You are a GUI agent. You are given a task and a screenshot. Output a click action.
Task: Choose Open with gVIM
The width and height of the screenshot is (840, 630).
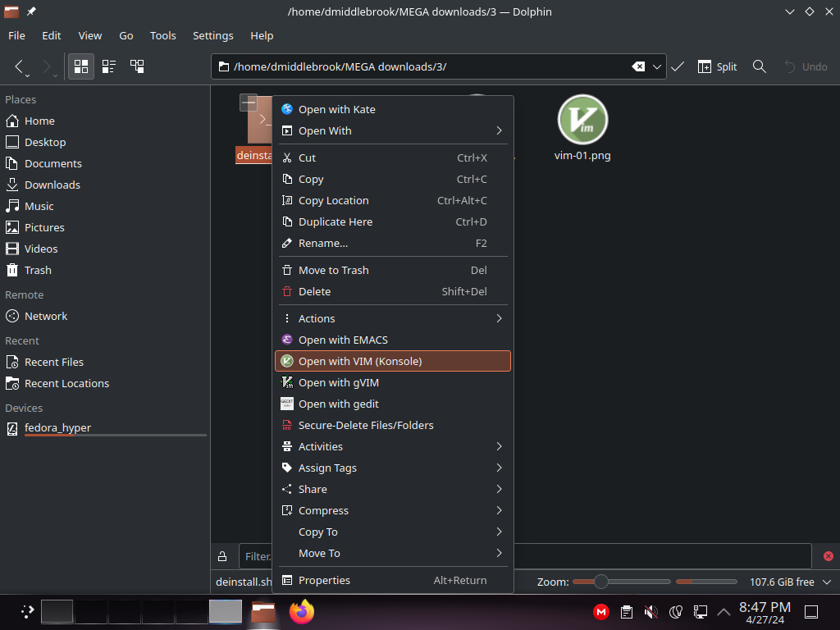(x=393, y=382)
